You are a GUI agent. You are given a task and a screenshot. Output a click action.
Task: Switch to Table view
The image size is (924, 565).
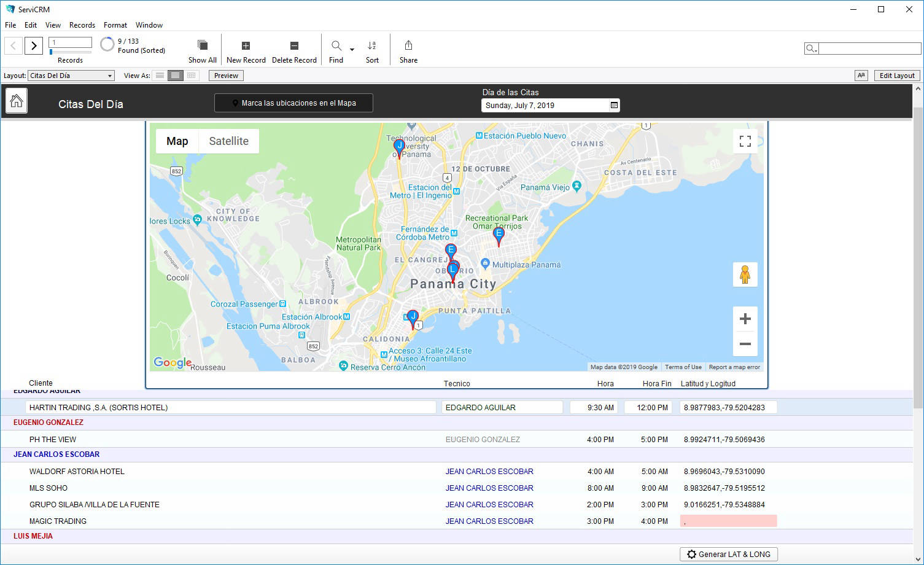pyautogui.click(x=192, y=76)
